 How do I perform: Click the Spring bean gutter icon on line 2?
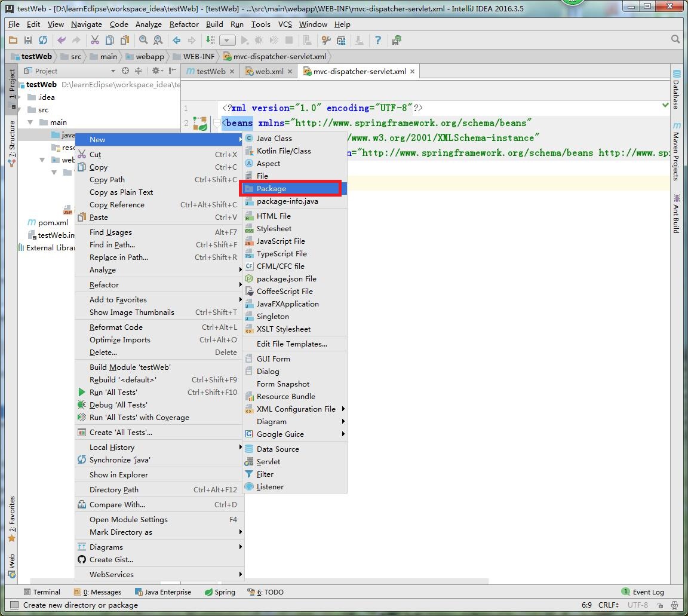click(201, 123)
